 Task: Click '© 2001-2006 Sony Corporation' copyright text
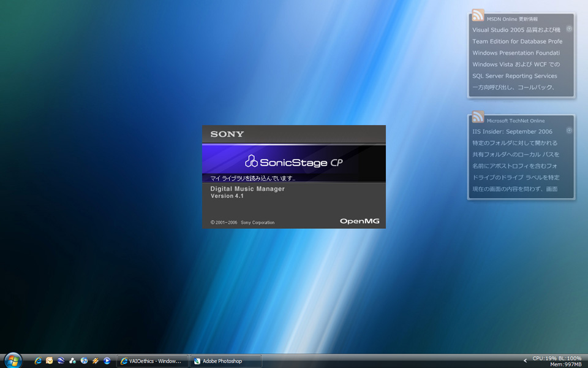click(243, 222)
